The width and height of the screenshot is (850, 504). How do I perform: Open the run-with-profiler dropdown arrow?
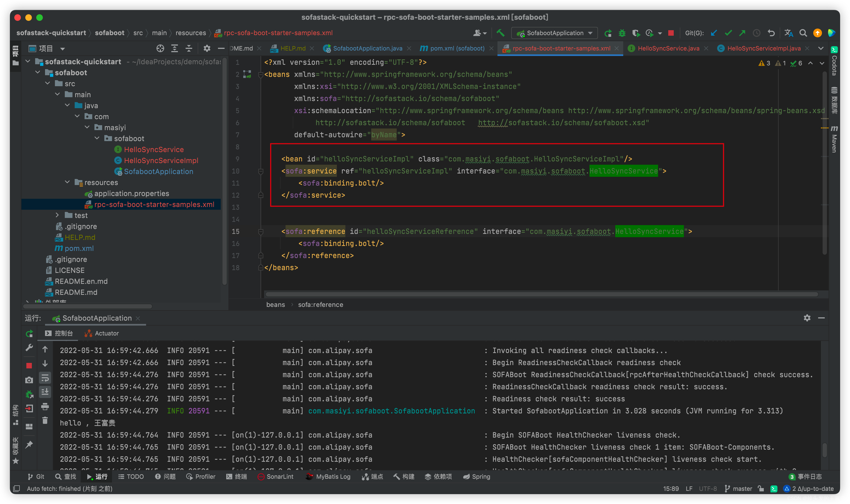[x=659, y=33]
